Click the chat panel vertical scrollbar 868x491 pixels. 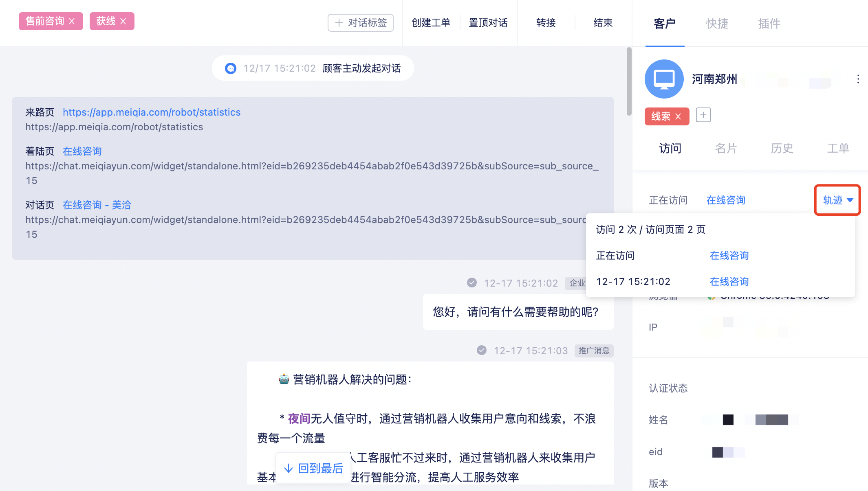[x=629, y=81]
